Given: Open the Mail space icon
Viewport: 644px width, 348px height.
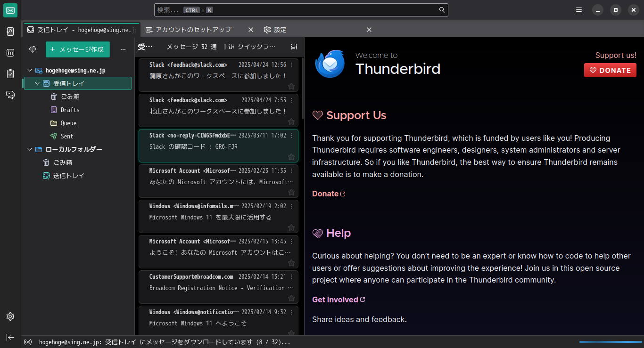Looking at the screenshot, I should pos(10,10).
